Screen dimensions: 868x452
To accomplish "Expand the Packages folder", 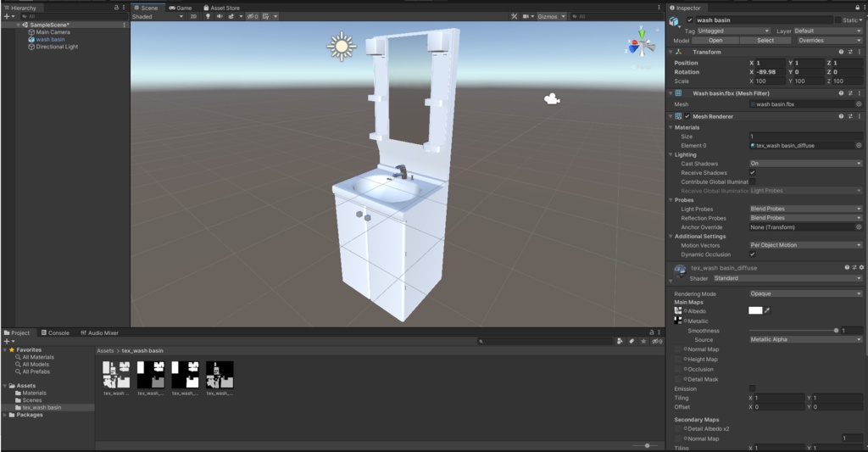I will pos(6,415).
